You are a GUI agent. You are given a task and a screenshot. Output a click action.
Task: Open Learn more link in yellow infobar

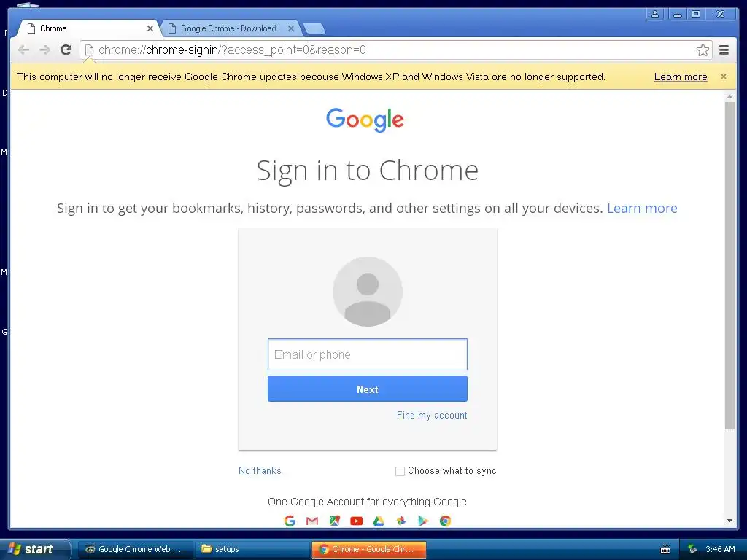tap(681, 77)
